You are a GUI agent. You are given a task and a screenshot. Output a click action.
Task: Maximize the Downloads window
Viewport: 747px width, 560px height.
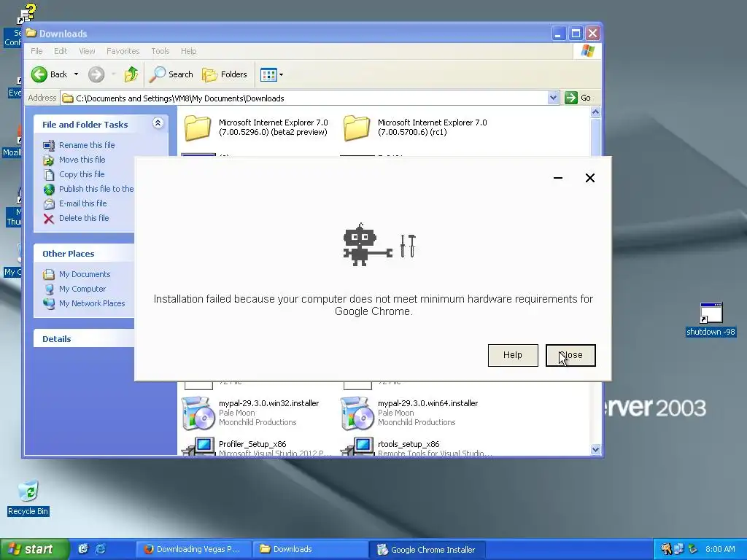pyautogui.click(x=576, y=34)
